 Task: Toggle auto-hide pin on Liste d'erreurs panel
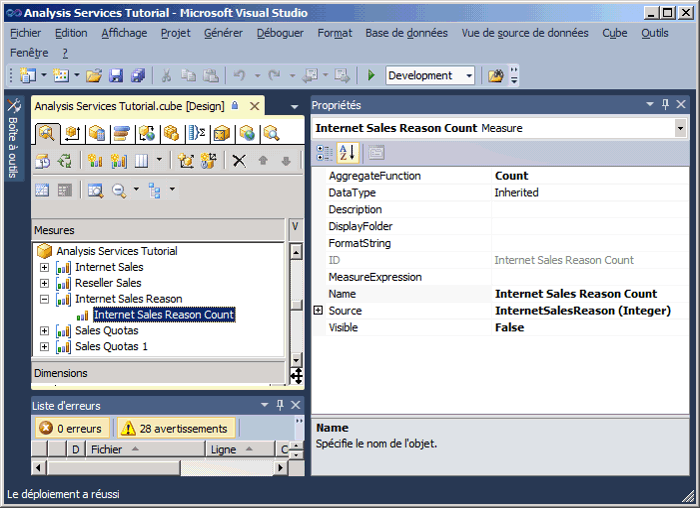point(280,405)
